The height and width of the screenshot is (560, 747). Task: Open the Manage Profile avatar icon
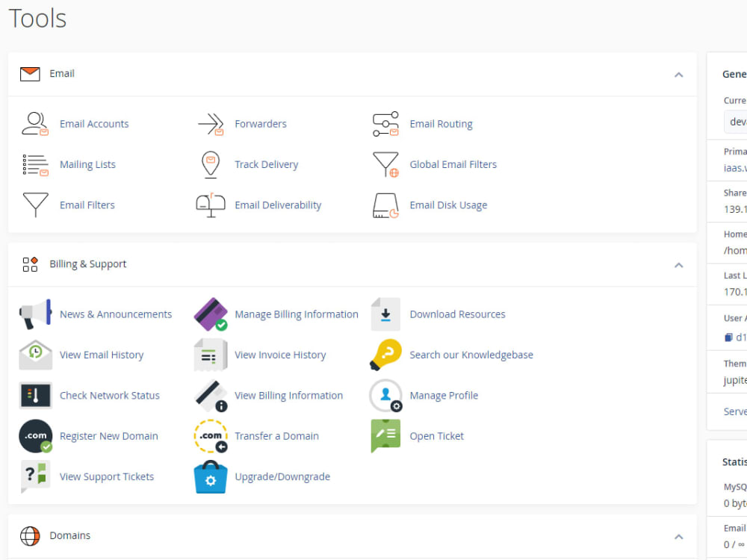[385, 395]
